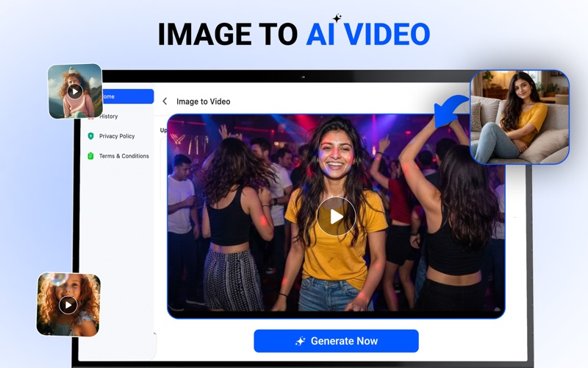Click the sparkle icon on Generate Now

point(300,341)
